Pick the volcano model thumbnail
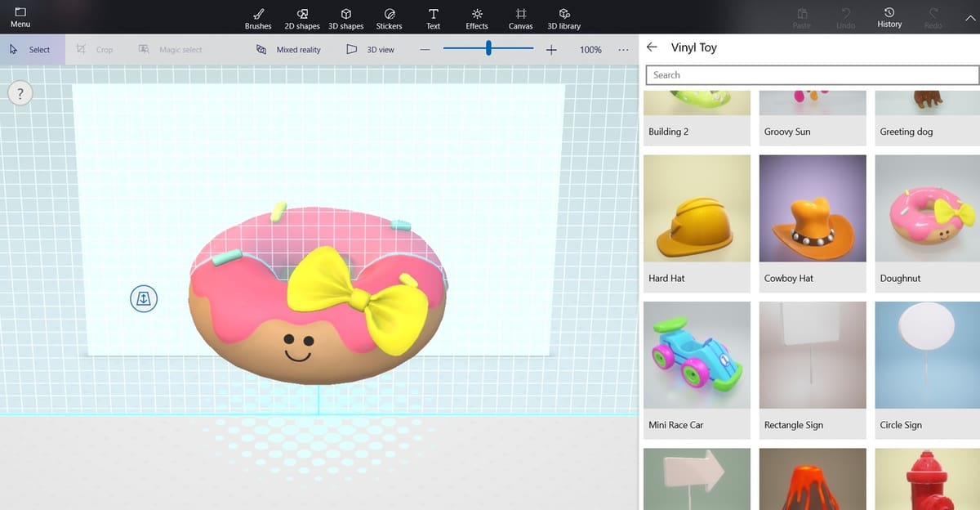 813,479
